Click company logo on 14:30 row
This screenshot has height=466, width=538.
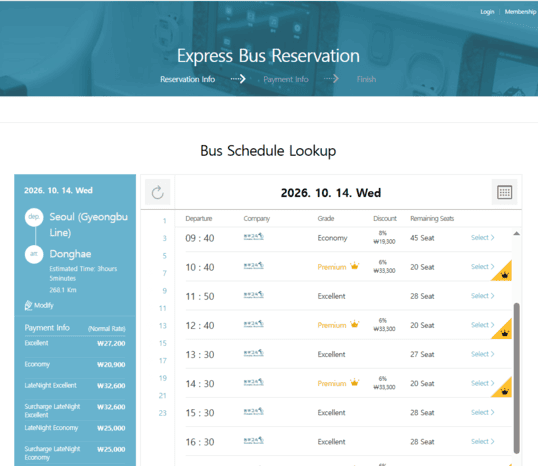click(x=254, y=382)
